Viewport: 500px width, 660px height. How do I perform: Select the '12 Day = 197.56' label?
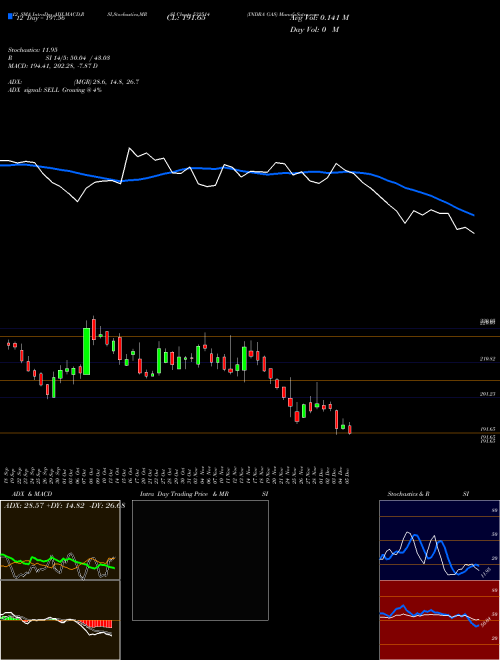pyautogui.click(x=40, y=18)
